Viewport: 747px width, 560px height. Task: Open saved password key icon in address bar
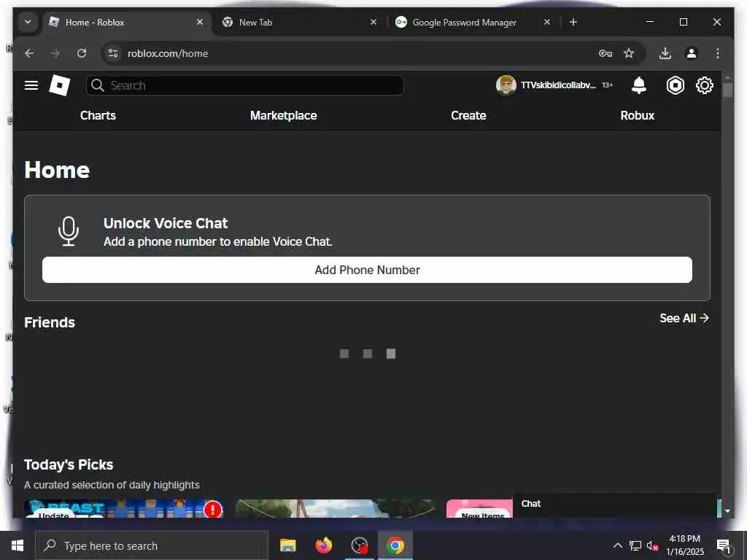(605, 53)
